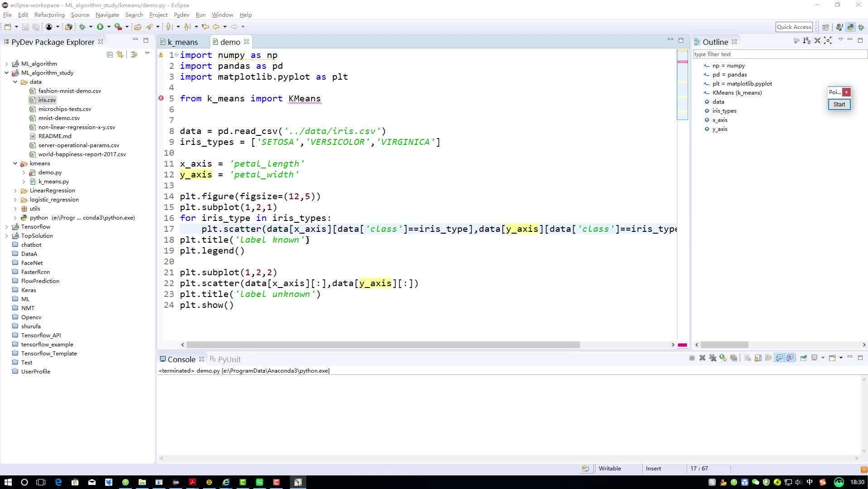Select KMeans (k_means) in Outline
Screen dimensions: 868x489
(737, 93)
